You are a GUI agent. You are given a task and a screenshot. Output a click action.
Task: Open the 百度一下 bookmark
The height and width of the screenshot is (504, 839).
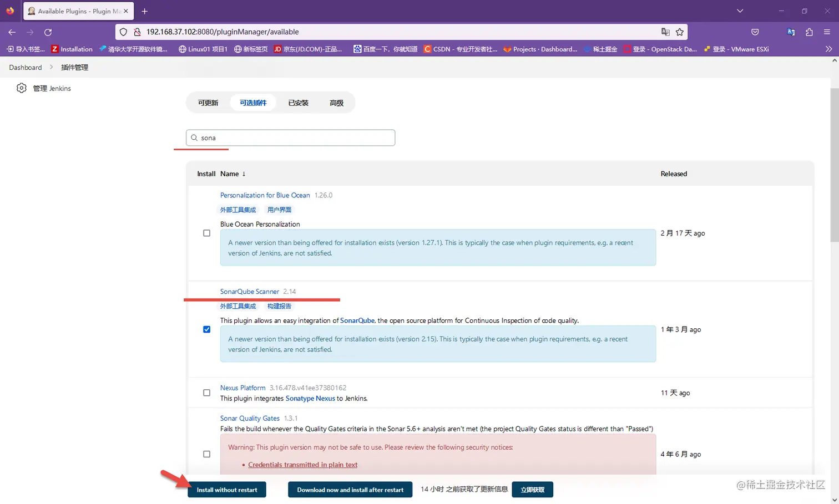click(x=386, y=49)
